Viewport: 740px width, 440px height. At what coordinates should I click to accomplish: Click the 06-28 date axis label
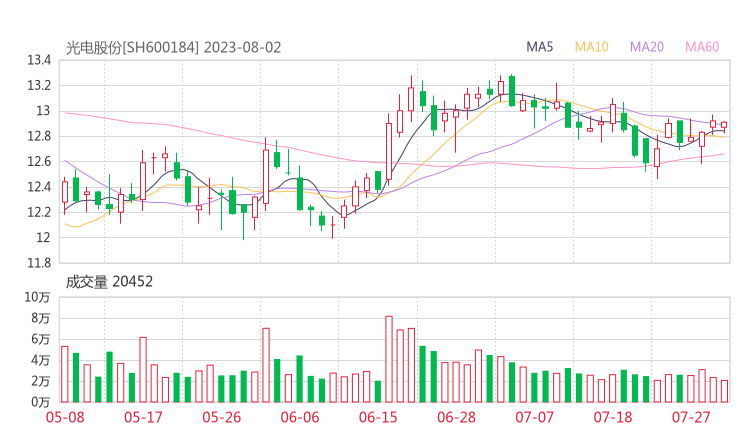[456, 417]
